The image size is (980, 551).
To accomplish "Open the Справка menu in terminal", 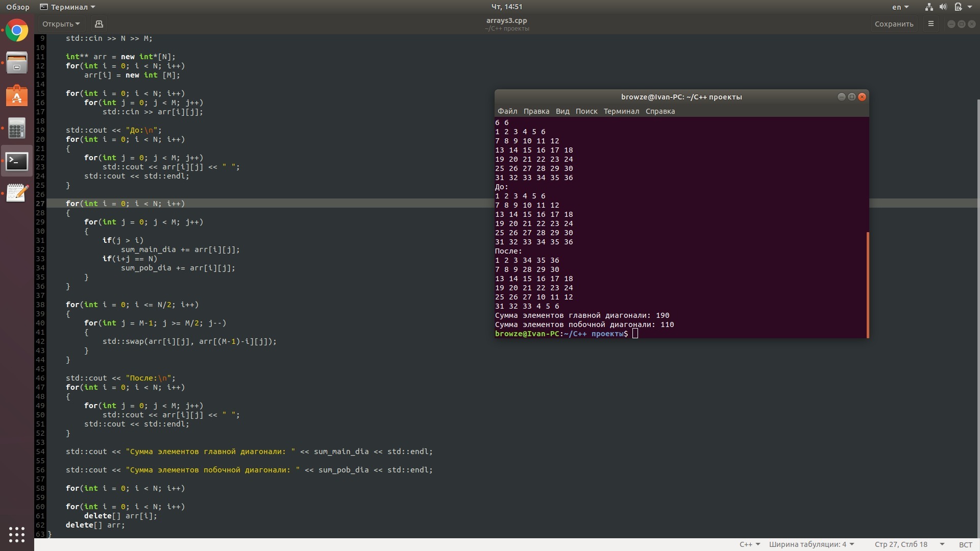I will (x=660, y=111).
